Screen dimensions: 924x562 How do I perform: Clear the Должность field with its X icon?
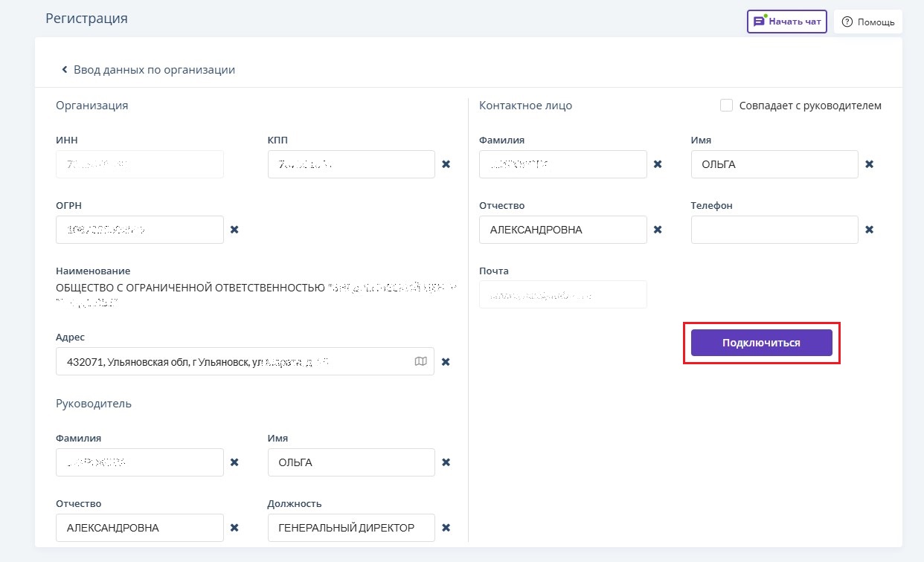[x=446, y=528]
